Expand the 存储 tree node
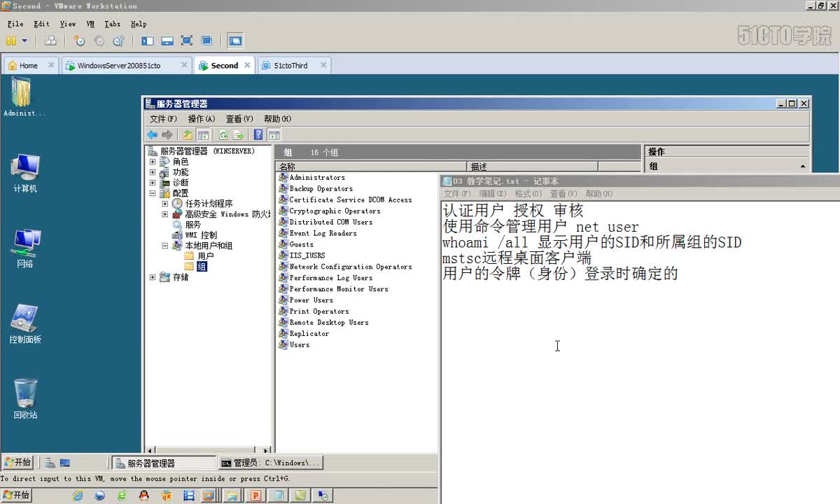840x504 pixels. (153, 277)
